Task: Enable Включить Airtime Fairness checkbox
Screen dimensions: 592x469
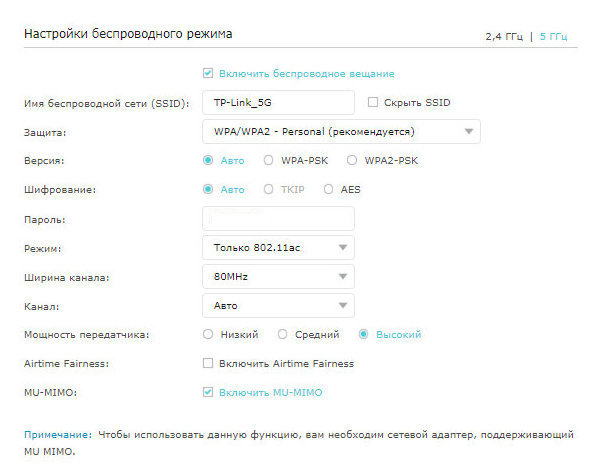Action: [x=208, y=363]
